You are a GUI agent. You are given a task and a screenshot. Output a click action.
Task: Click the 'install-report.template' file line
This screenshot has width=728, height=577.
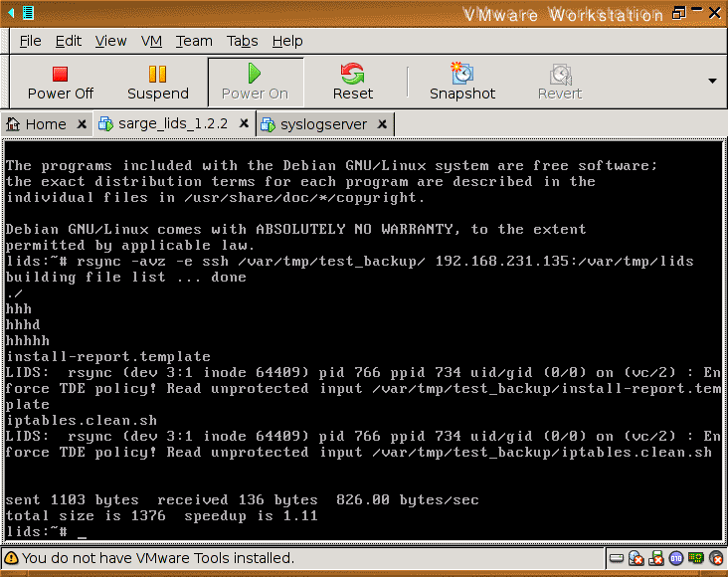click(x=108, y=356)
